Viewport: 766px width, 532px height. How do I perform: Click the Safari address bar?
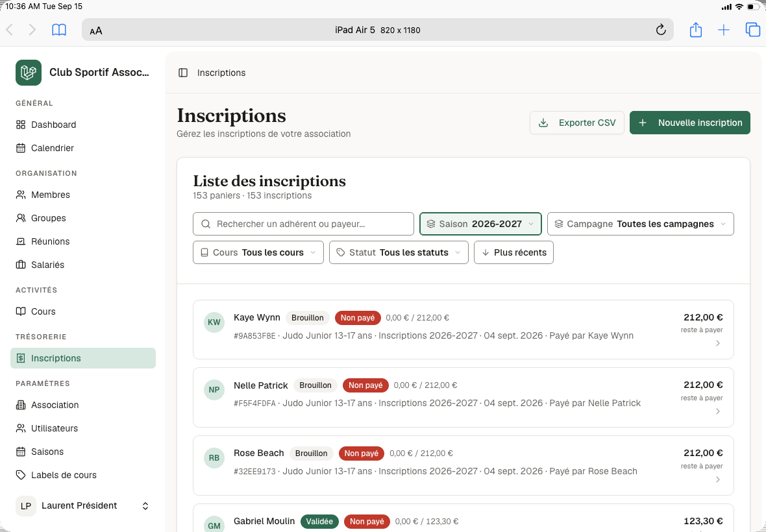pos(378,30)
